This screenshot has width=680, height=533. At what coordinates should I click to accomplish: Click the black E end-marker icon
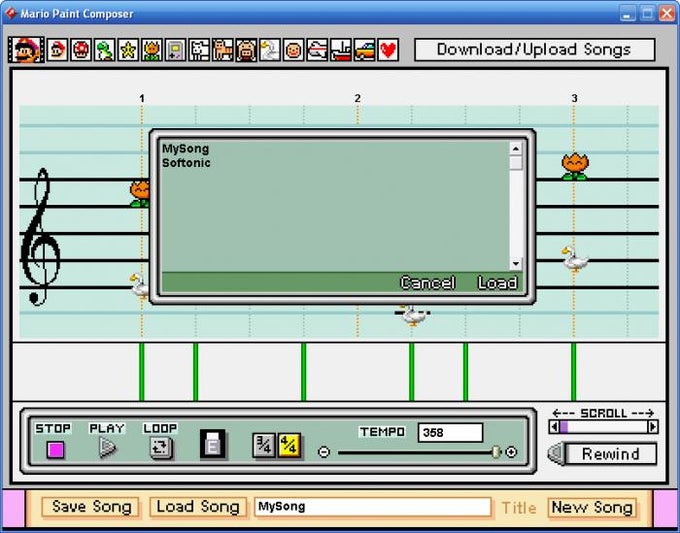[x=212, y=444]
